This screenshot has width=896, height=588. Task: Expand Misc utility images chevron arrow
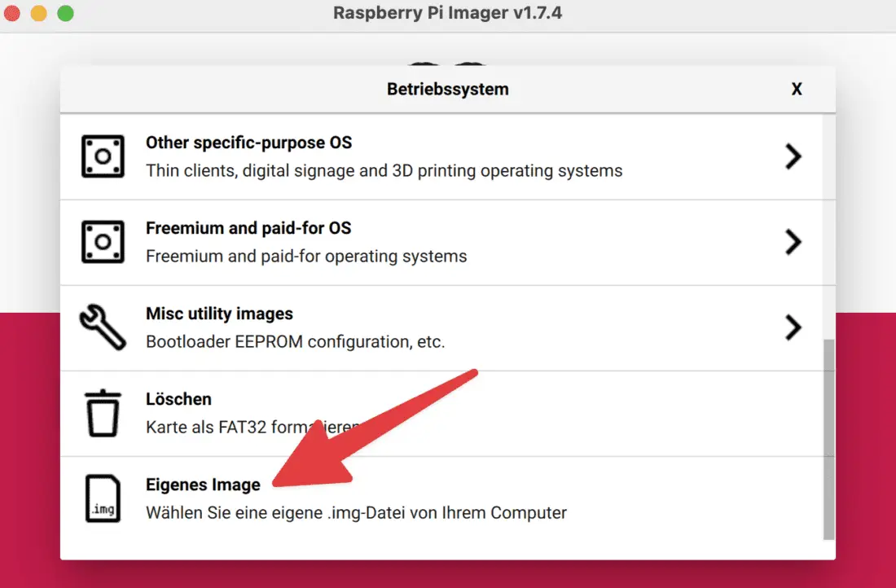(793, 327)
